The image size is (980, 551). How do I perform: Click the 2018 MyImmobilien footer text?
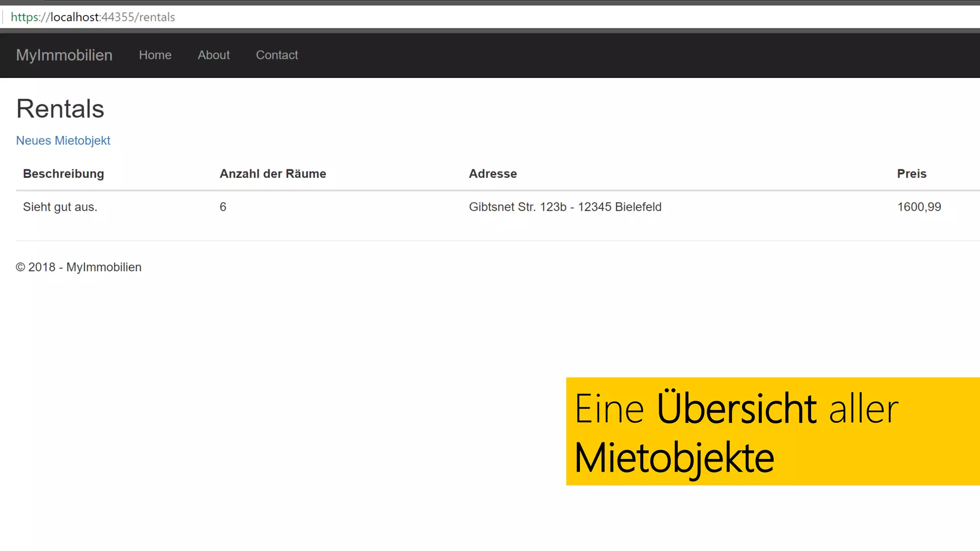[79, 267]
